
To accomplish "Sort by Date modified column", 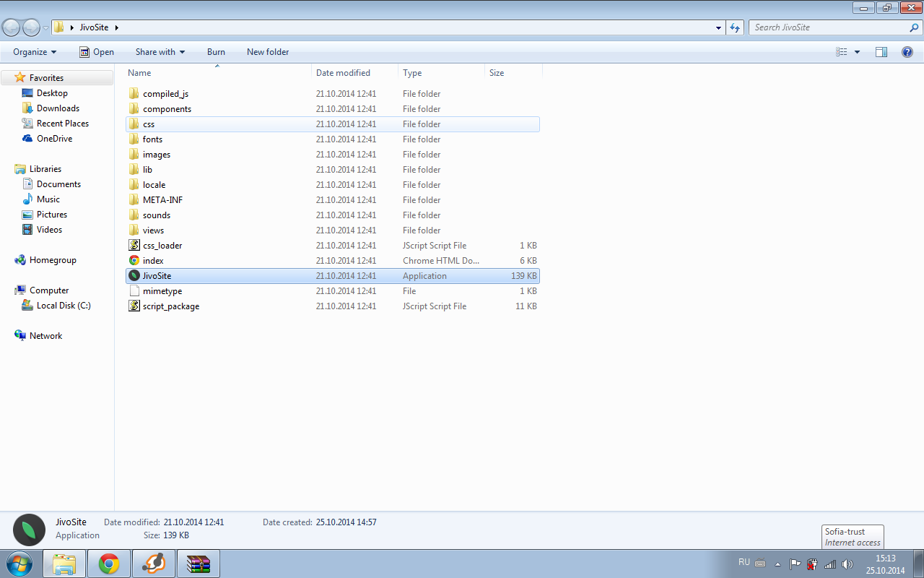I will click(x=354, y=73).
